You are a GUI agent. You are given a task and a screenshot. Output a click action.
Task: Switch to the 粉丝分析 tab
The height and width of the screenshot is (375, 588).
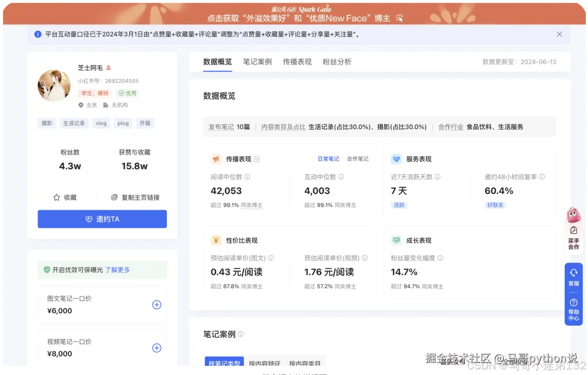click(x=337, y=62)
